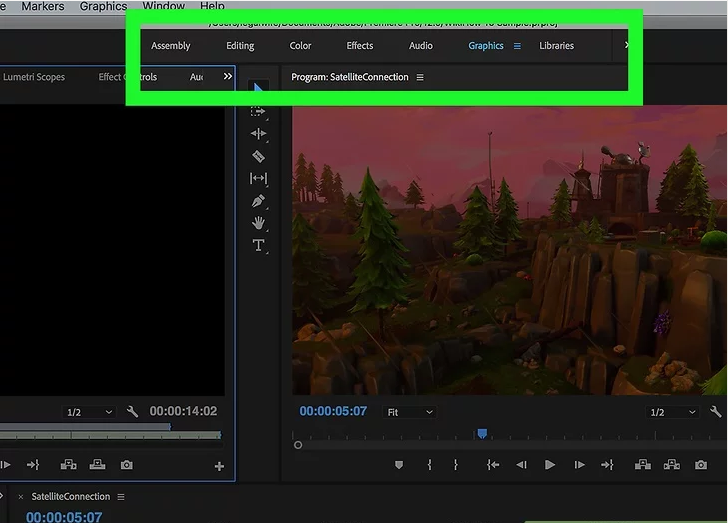This screenshot has height=523, width=728.
Task: Click Program monitor timecode 00:00:05:07
Action: [333, 411]
